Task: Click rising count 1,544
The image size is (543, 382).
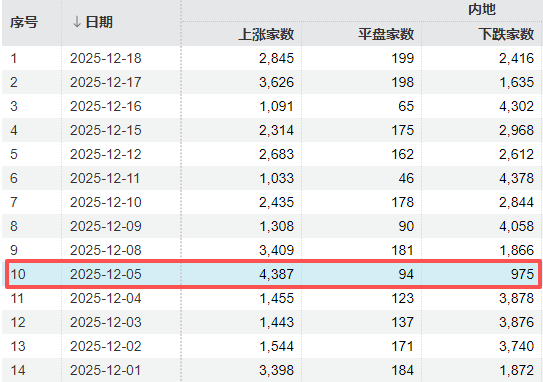Action: click(x=276, y=346)
